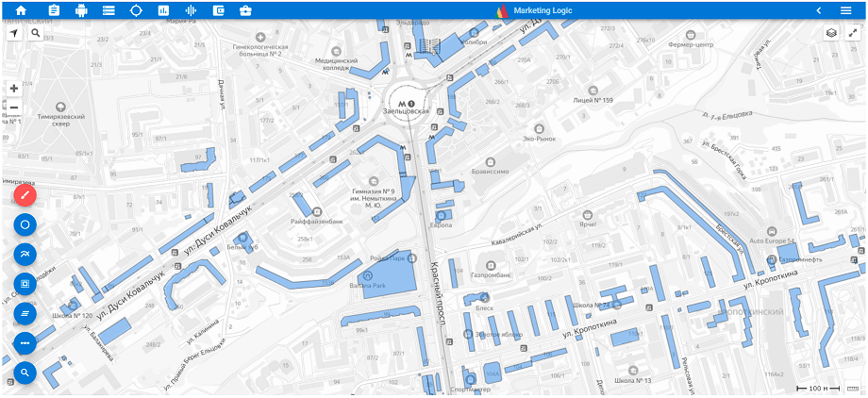
Task: Click the Блеск marker icon
Action: click(x=484, y=298)
